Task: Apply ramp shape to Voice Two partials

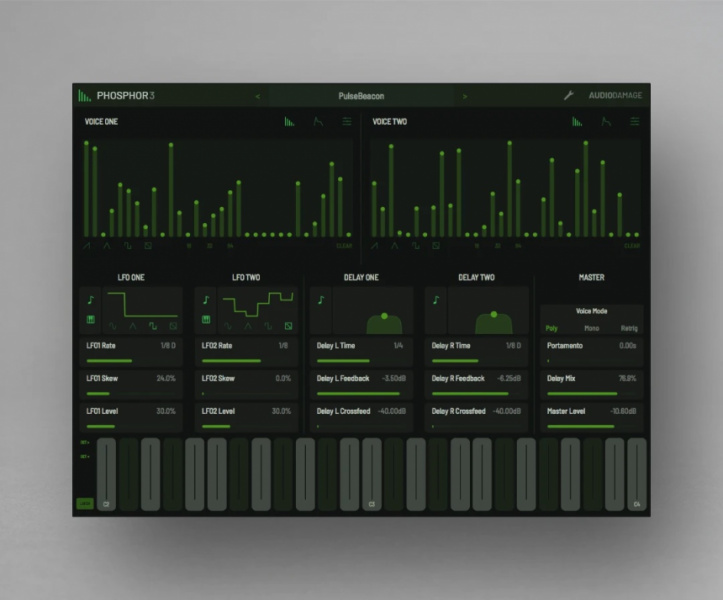Action: point(374,246)
